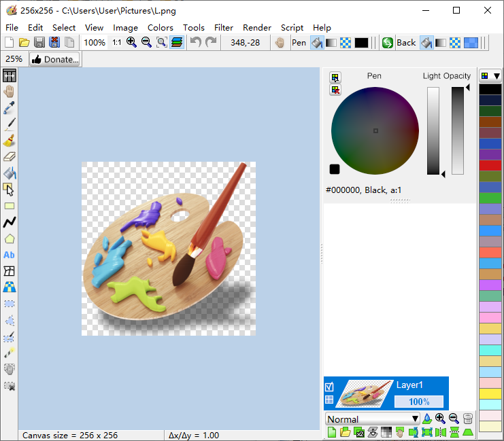This screenshot has width=504, height=441.
Task: Toggle the layer stack window button
Action: pyautogui.click(x=177, y=43)
